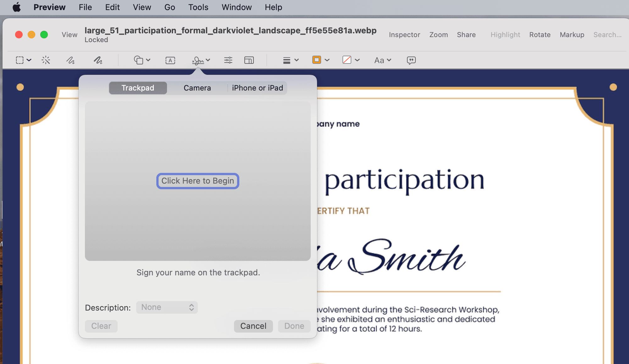Open the View menu in the menu bar

click(142, 7)
